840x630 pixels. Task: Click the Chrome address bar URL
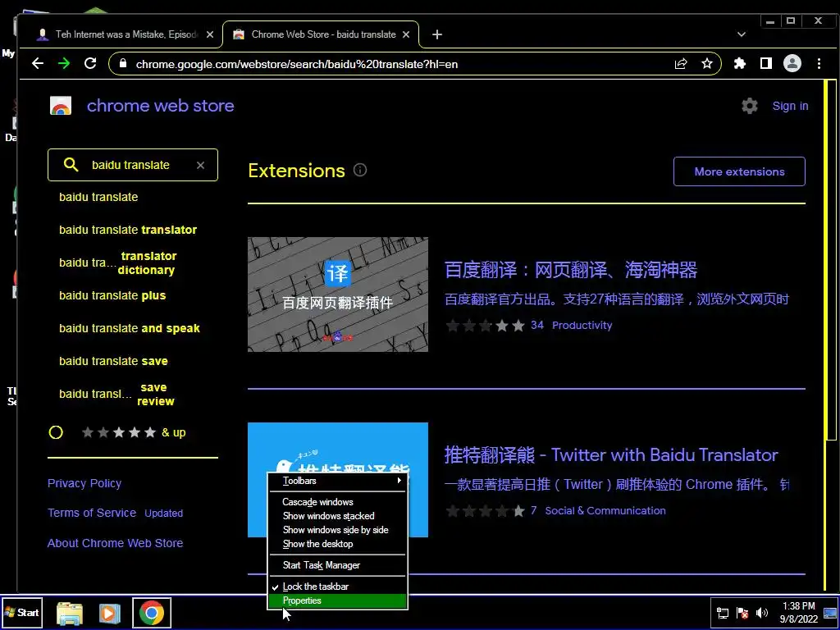pyautogui.click(x=297, y=64)
